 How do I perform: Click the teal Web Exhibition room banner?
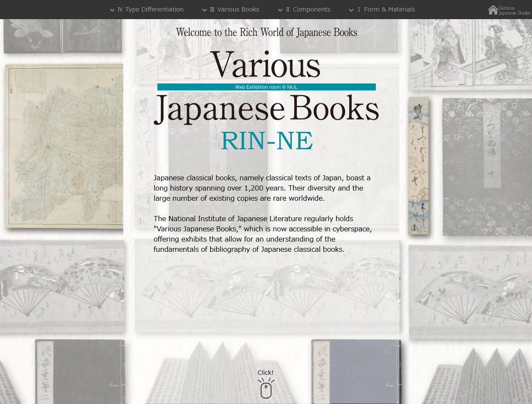pos(266,87)
